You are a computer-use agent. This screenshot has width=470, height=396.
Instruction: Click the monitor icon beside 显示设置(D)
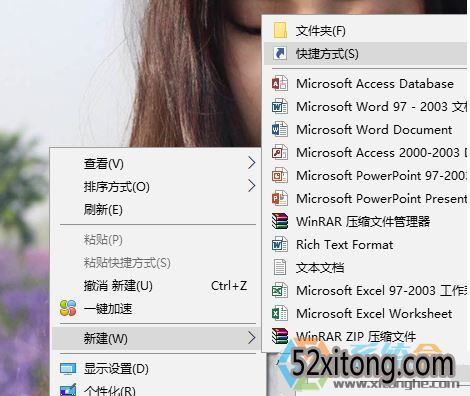click(68, 369)
